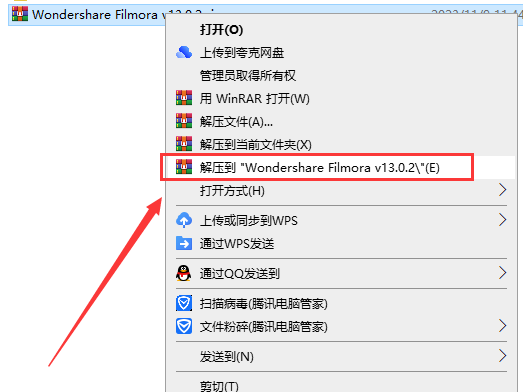The width and height of the screenshot is (523, 392).
Task: Expand the arrow beside 打开方式(H)
Action: (x=503, y=190)
